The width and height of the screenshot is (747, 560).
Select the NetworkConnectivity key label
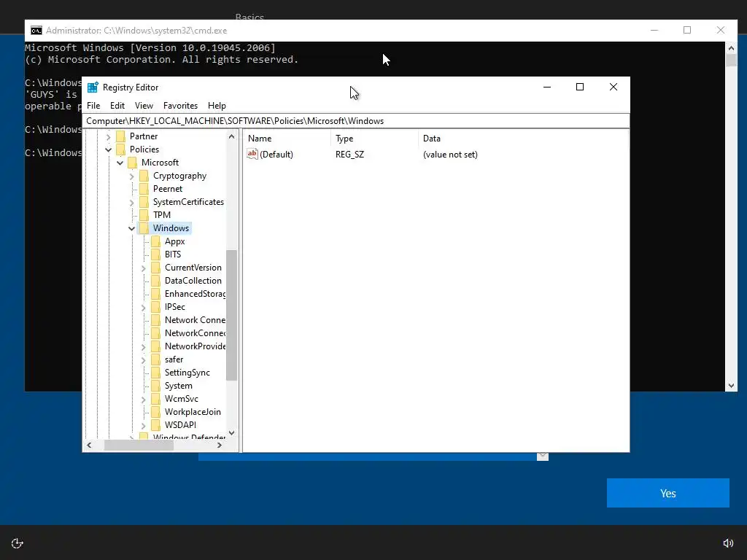point(195,333)
